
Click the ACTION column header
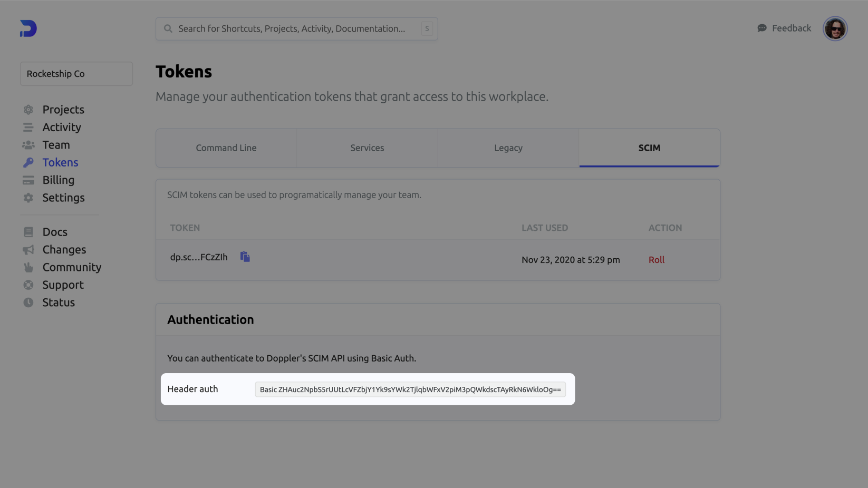pos(665,228)
